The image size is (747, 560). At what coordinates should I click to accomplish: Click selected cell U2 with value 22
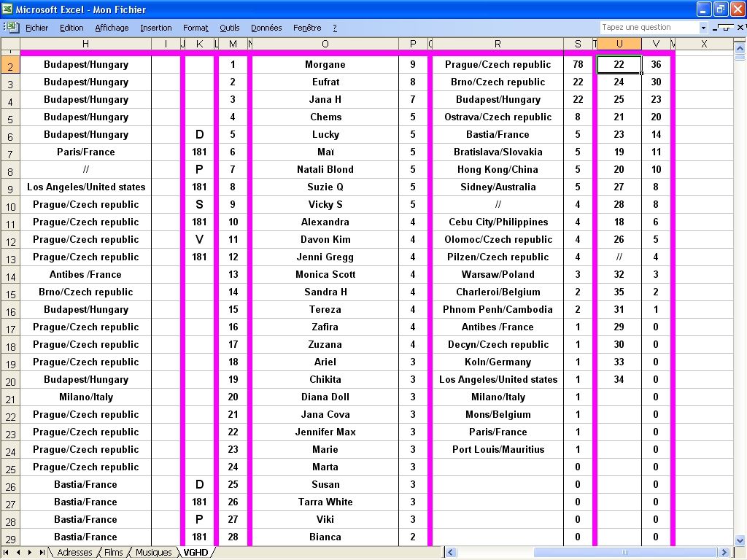pos(619,64)
